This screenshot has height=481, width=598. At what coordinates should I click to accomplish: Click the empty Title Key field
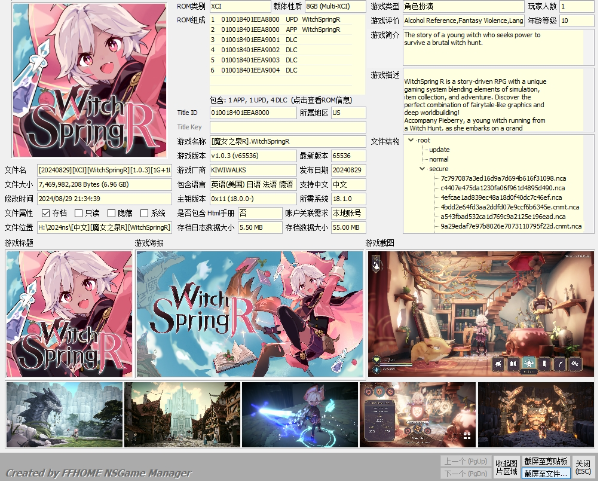tap(288, 127)
